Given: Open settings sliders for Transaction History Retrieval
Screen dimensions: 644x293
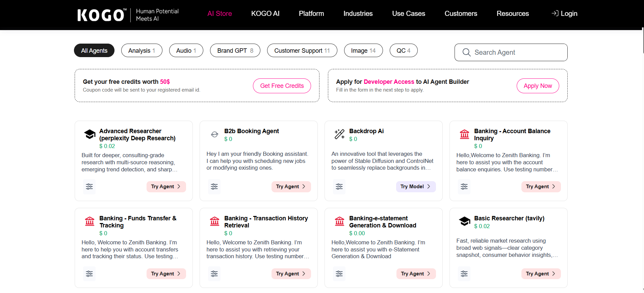Looking at the screenshot, I should (x=214, y=274).
